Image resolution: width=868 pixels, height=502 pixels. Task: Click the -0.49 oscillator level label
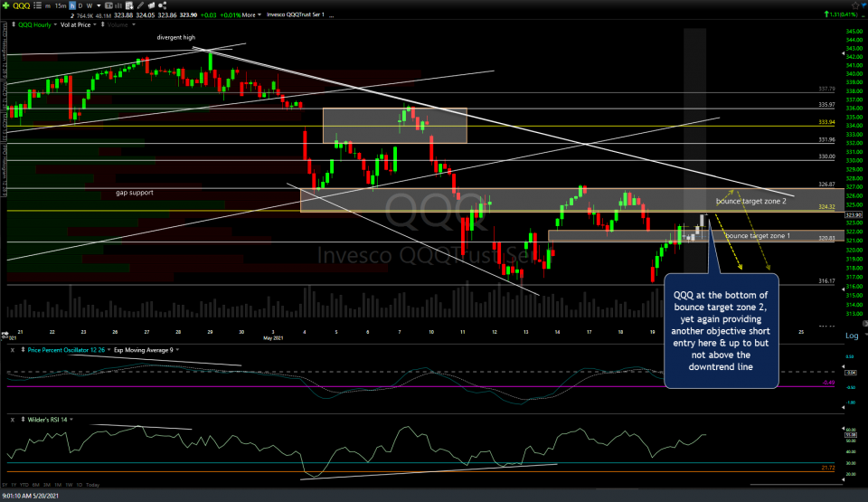click(x=828, y=383)
